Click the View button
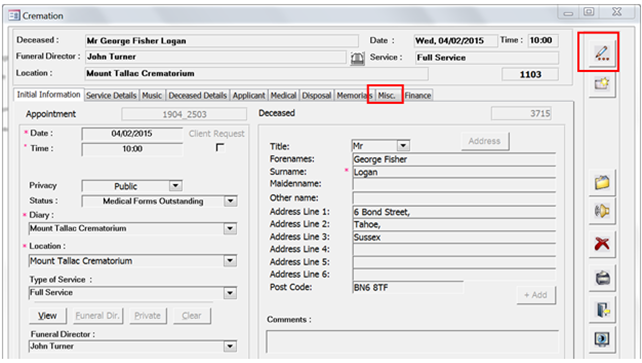The width and height of the screenshot is (642, 363). click(x=47, y=316)
